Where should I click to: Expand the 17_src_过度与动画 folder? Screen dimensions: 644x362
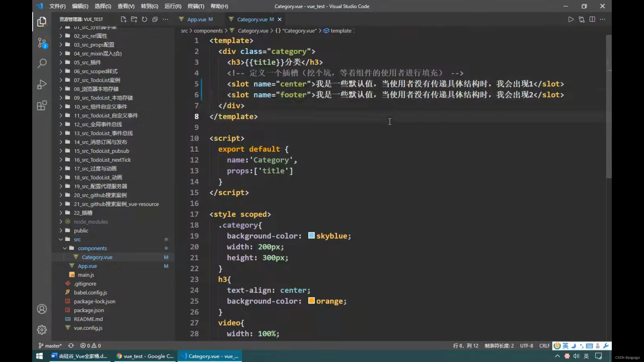[x=113, y=169]
